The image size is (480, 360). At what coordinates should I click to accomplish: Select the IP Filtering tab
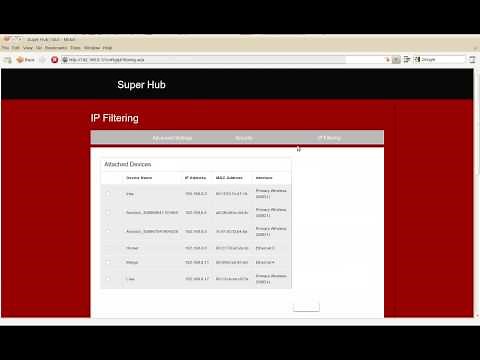pos(329,138)
